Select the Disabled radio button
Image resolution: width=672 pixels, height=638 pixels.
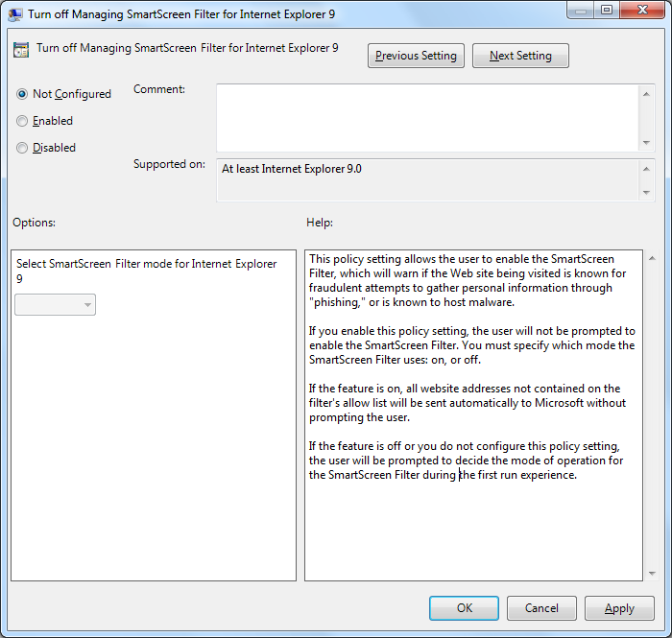tap(22, 148)
